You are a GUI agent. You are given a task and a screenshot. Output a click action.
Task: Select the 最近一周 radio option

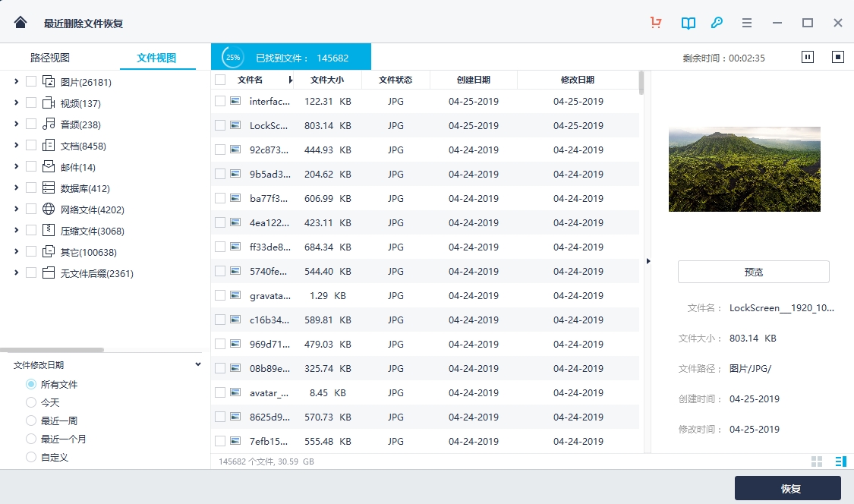[x=31, y=421]
